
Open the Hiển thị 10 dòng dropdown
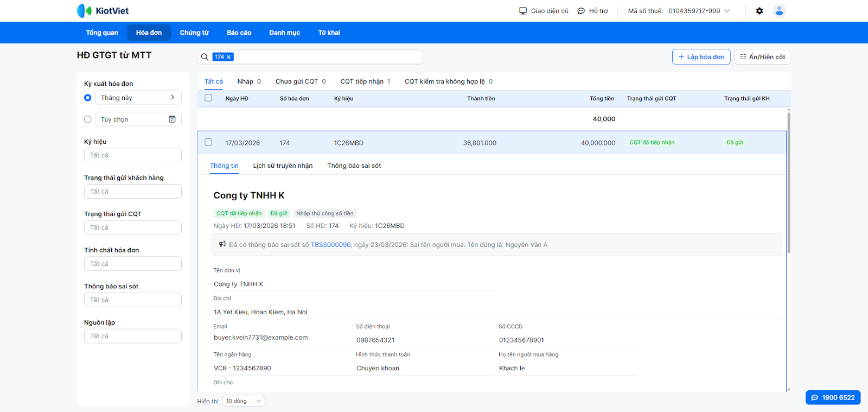click(x=243, y=401)
